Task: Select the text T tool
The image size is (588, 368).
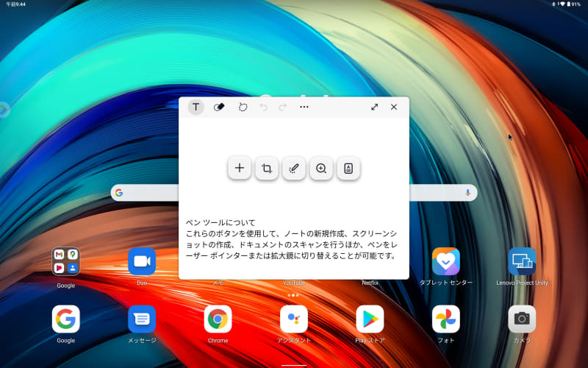Action: [196, 107]
